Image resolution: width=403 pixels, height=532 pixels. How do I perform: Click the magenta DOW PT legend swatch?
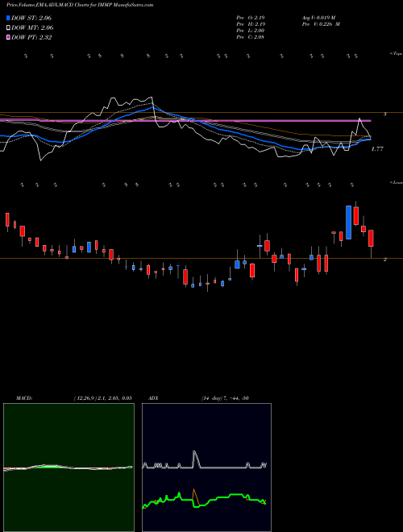(x=9, y=37)
